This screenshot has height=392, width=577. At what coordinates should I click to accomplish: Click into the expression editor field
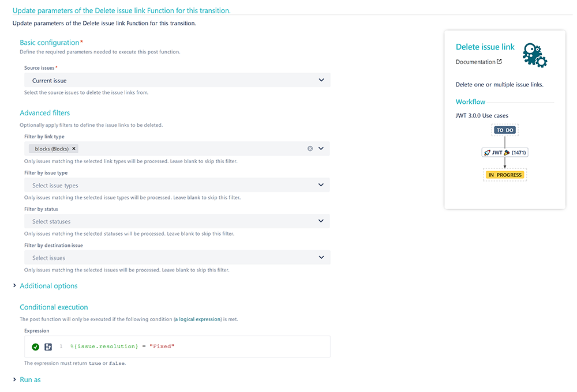pos(177,346)
